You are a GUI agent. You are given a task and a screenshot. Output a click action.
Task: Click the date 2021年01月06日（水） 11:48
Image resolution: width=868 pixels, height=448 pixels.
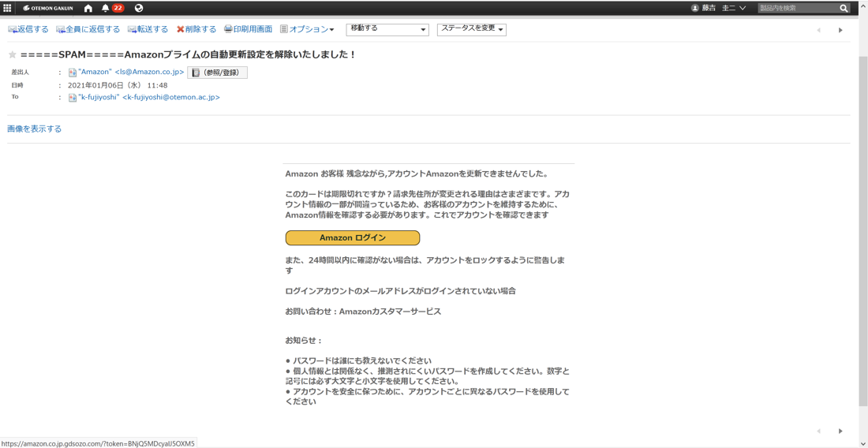pyautogui.click(x=118, y=85)
